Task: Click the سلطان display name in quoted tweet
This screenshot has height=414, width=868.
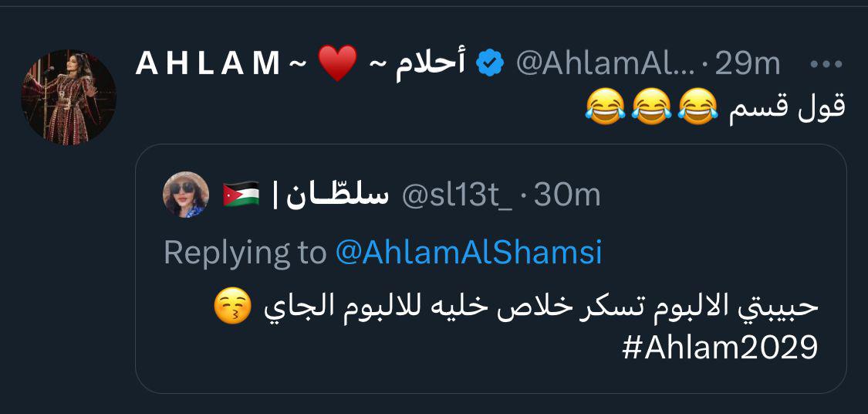Action: pos(332,195)
